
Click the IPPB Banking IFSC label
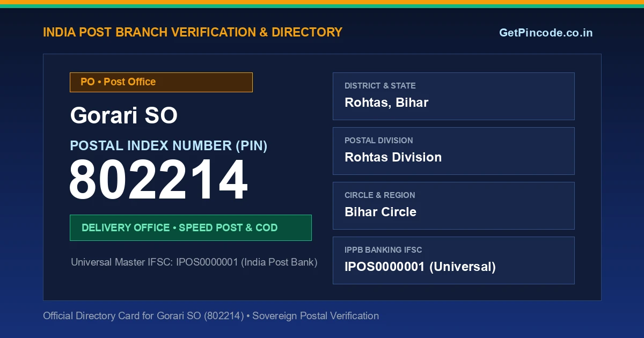pos(383,250)
